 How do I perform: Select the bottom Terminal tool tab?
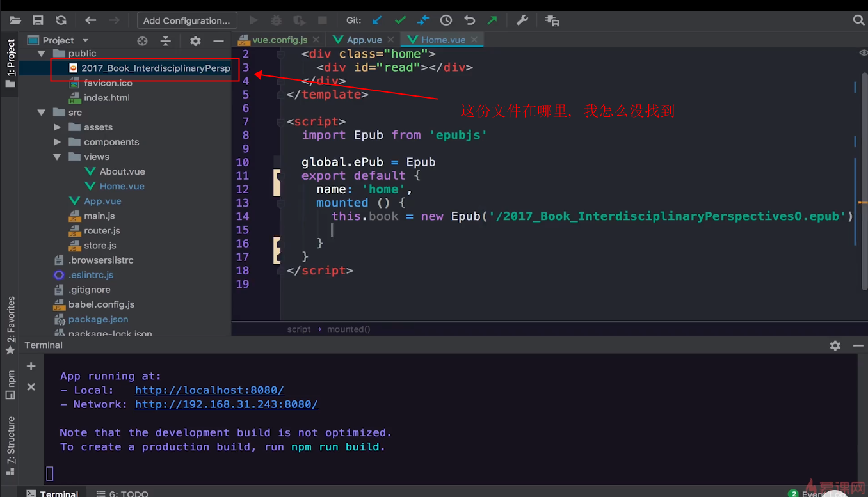point(52,493)
